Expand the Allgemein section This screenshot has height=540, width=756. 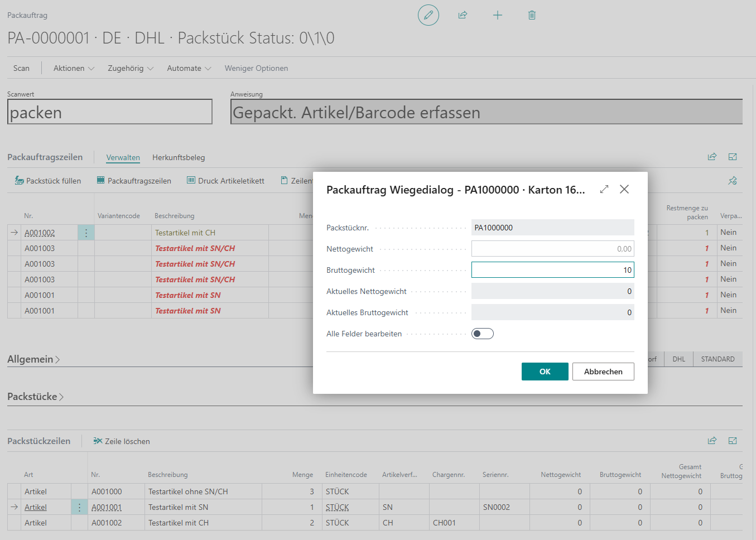[x=33, y=359]
